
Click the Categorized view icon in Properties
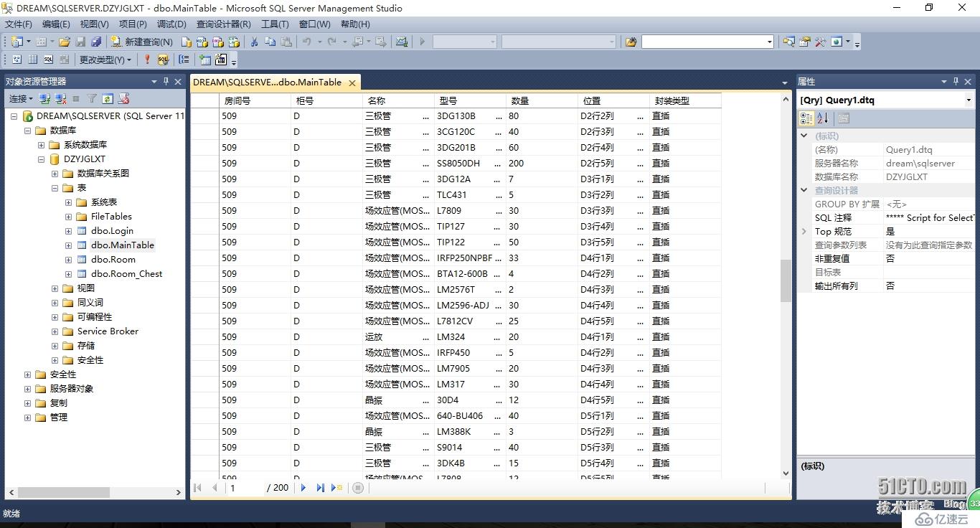807,118
